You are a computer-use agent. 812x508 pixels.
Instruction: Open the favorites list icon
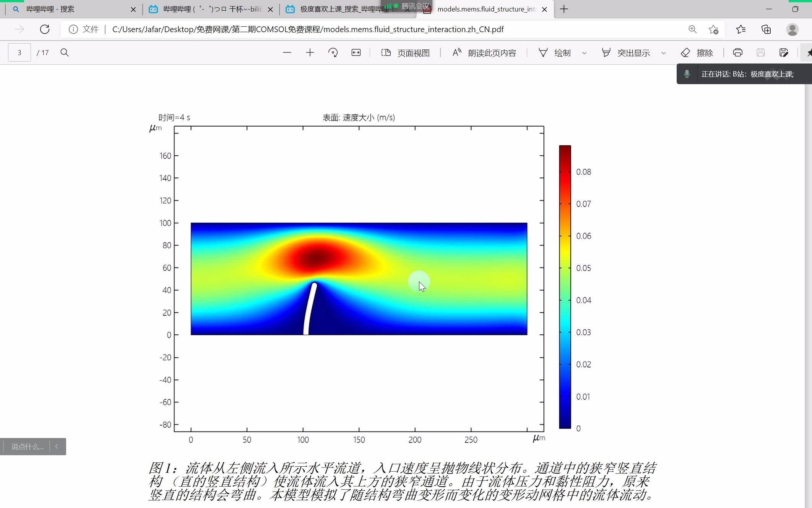point(741,29)
